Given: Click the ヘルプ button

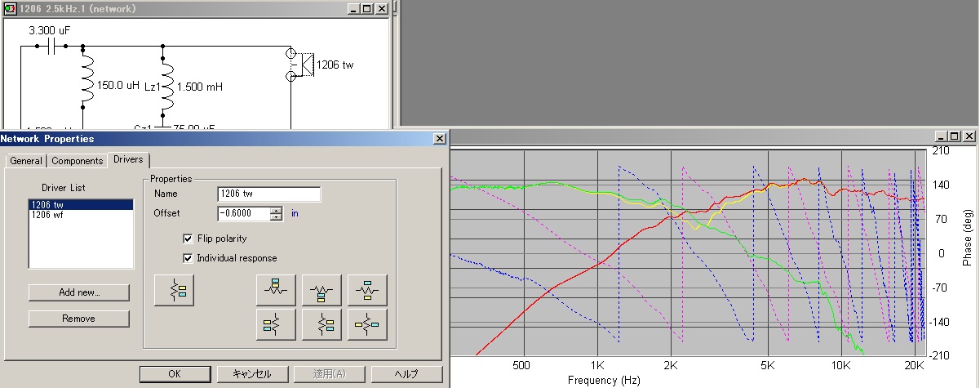Looking at the screenshot, I should click(x=406, y=373).
